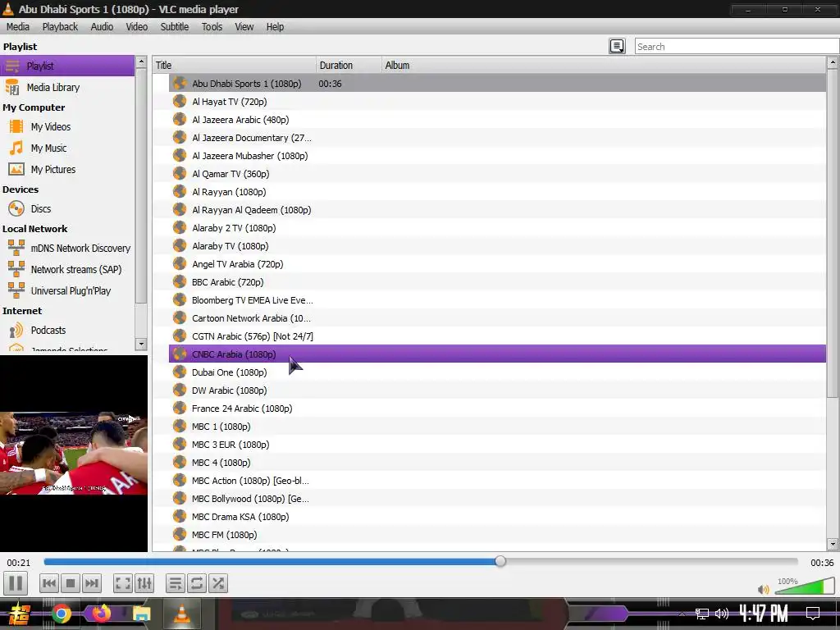Open the Video menu
Viewport: 840px width, 630px height.
[x=137, y=27]
